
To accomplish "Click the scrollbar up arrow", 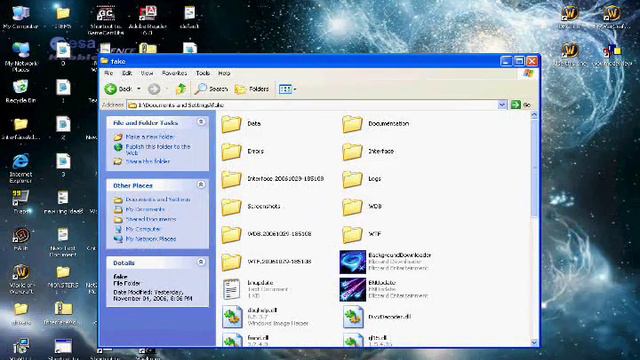I will point(534,115).
